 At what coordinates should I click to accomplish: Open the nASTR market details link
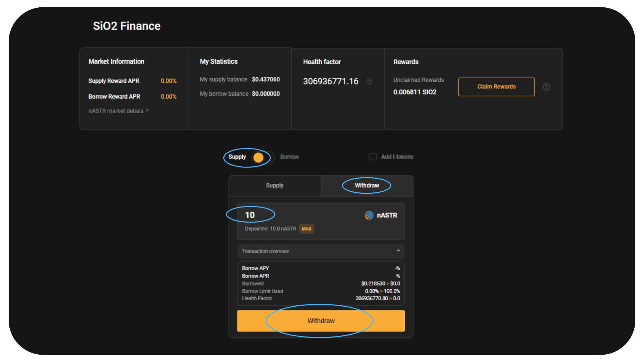pos(116,111)
